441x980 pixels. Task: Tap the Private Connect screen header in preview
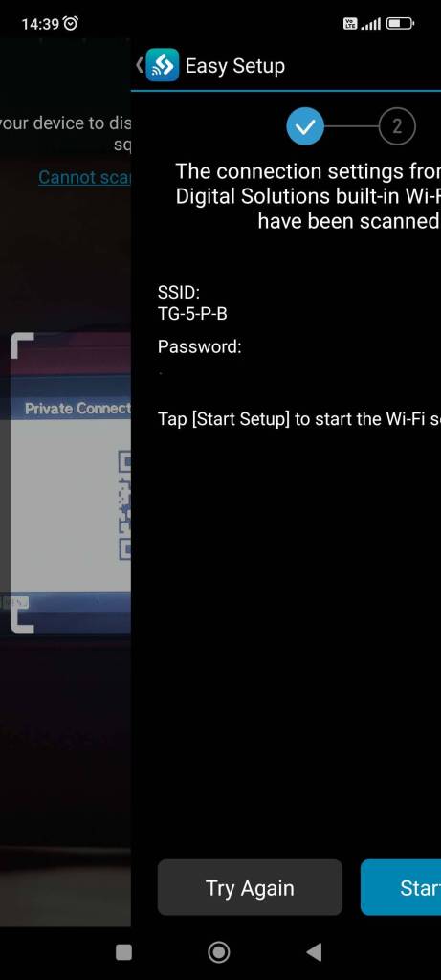(x=77, y=409)
